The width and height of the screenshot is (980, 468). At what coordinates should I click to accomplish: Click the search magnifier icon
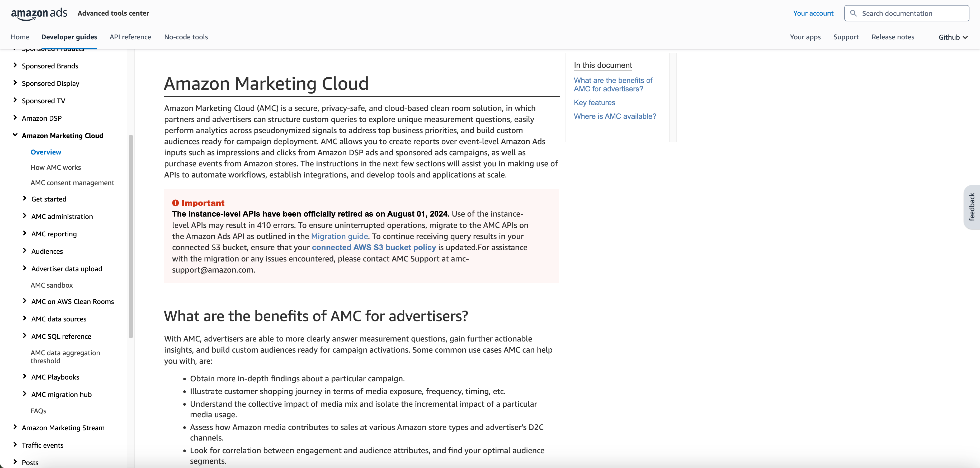(x=853, y=13)
